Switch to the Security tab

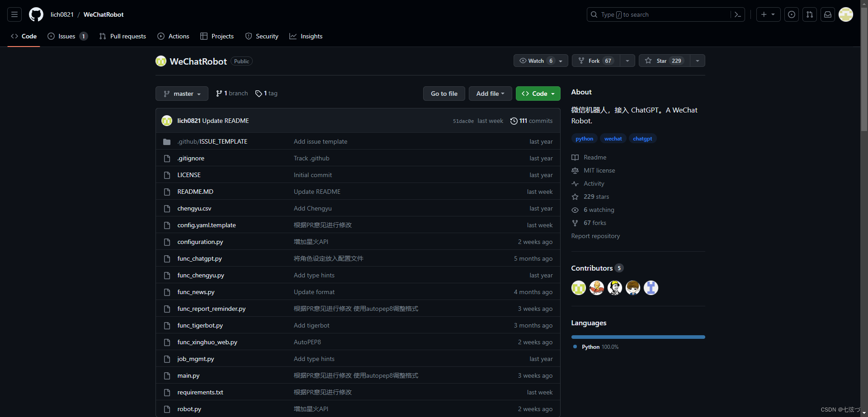click(262, 36)
